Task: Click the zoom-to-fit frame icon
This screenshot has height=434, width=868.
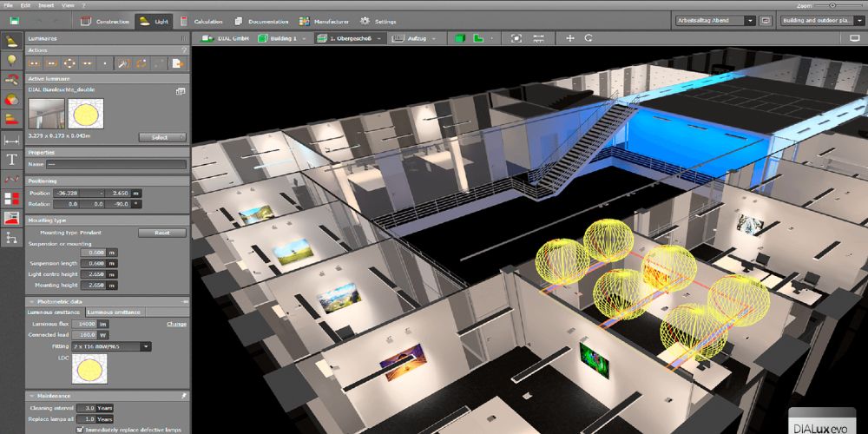Action: click(x=516, y=38)
